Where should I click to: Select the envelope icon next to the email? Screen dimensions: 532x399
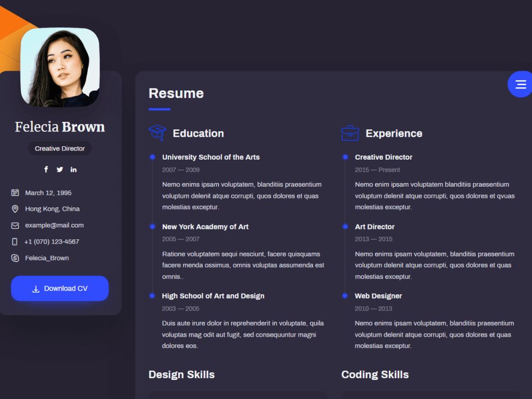click(15, 225)
